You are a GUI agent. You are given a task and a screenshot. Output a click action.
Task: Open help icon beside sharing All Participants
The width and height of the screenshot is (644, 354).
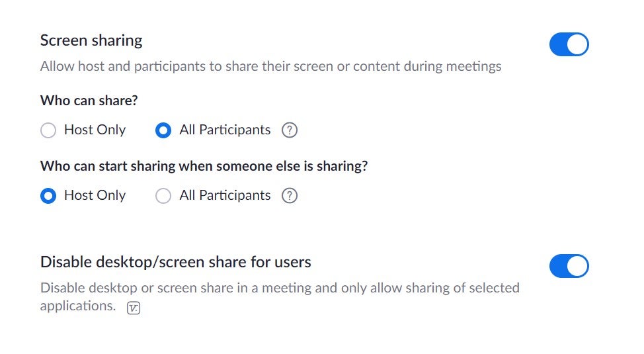click(290, 130)
